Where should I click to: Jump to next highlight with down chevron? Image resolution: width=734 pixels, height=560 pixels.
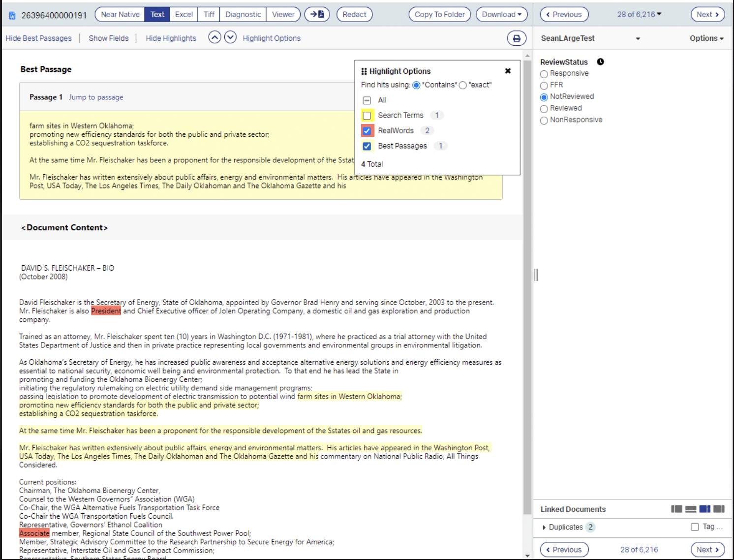point(230,37)
